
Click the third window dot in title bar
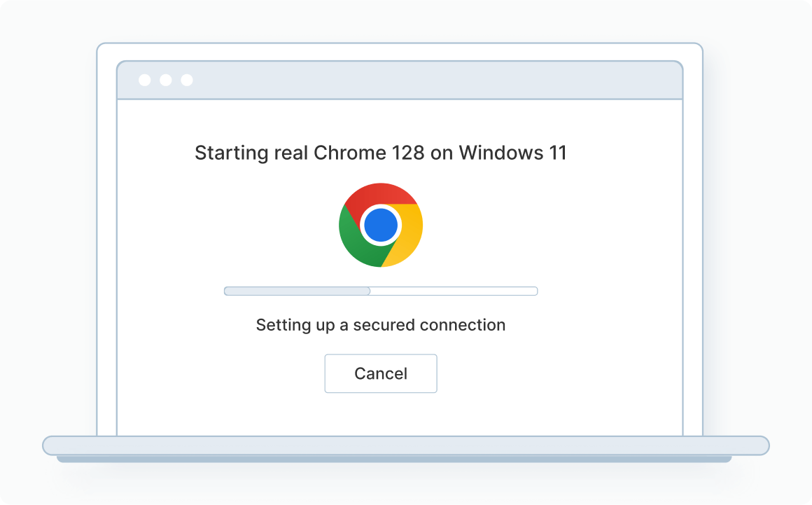coord(187,80)
